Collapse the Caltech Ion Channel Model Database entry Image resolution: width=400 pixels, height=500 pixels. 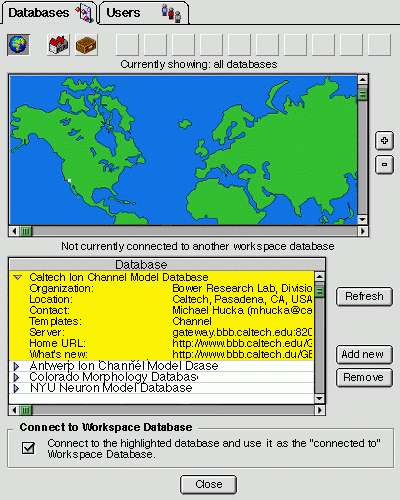(x=17, y=277)
